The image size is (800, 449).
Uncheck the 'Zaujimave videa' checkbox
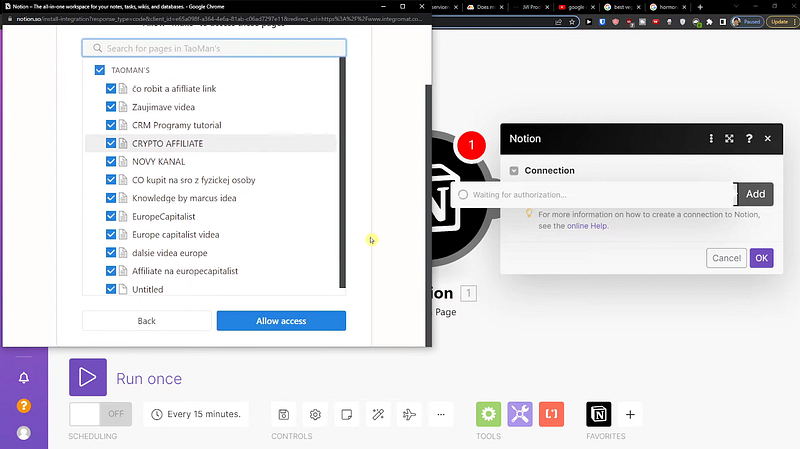[111, 107]
